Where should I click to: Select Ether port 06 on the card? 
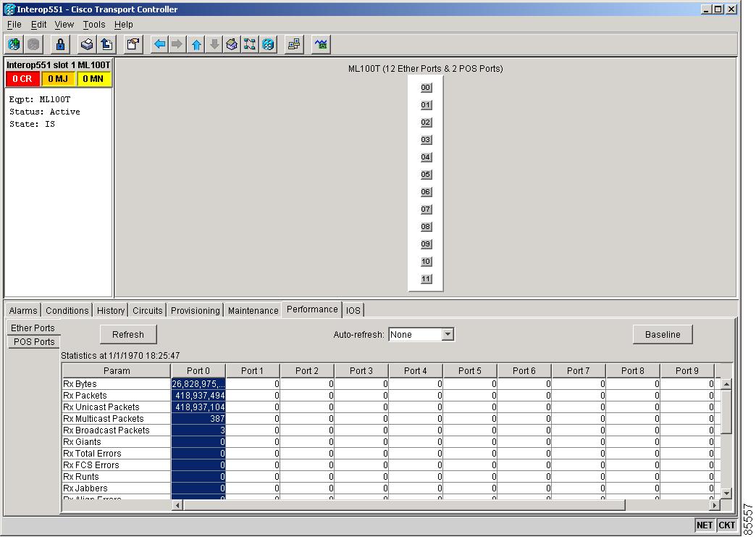[x=426, y=191]
